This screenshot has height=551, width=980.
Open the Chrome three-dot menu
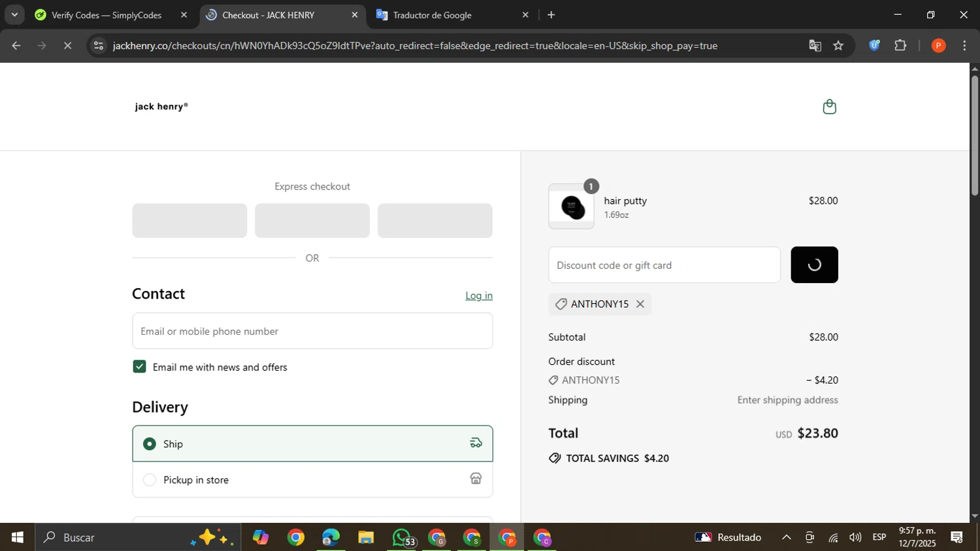[964, 46]
